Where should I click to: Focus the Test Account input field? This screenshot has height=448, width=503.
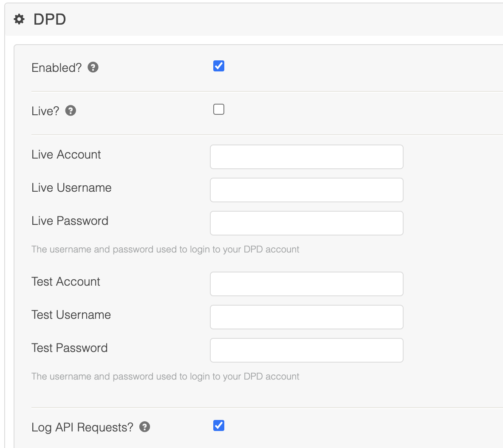tap(307, 284)
